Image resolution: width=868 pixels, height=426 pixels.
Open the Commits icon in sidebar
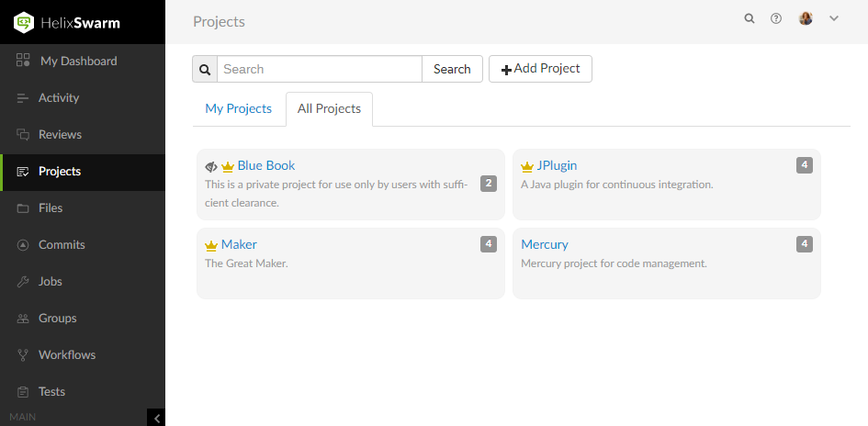23,244
